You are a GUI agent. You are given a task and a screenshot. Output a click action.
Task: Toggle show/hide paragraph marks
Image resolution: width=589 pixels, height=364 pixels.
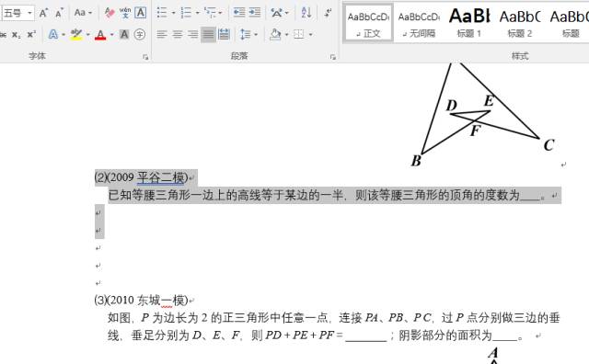pos(328,13)
